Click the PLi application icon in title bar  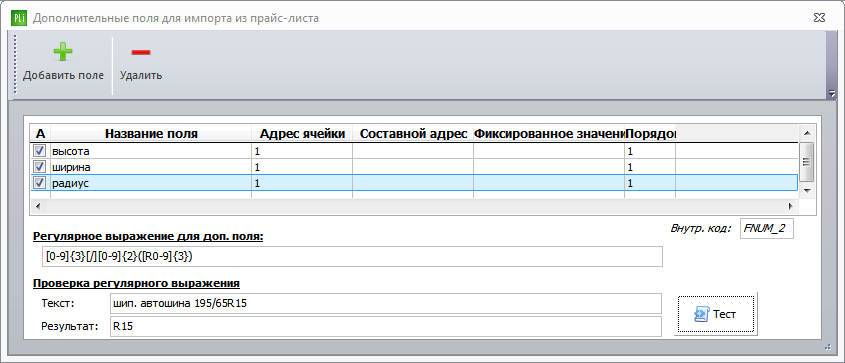[18, 18]
